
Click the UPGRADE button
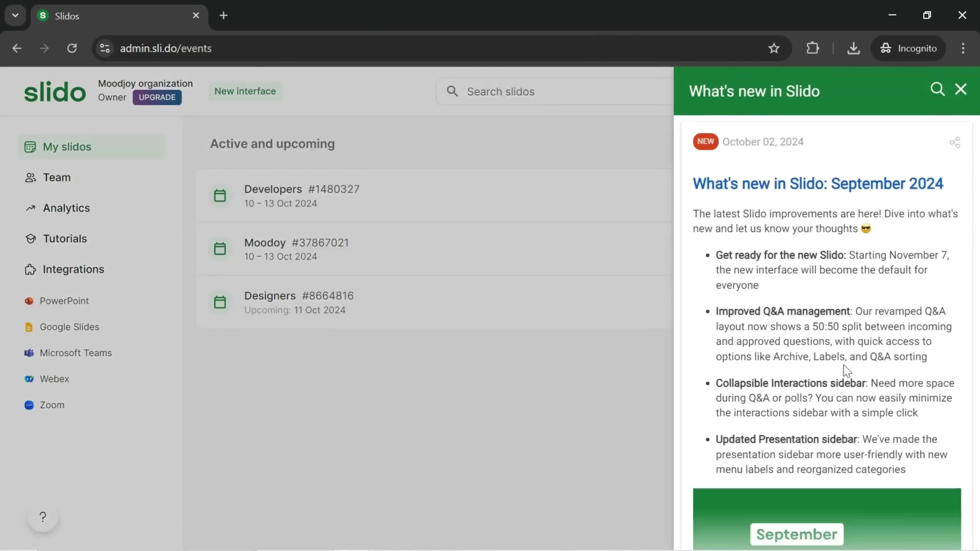click(157, 97)
